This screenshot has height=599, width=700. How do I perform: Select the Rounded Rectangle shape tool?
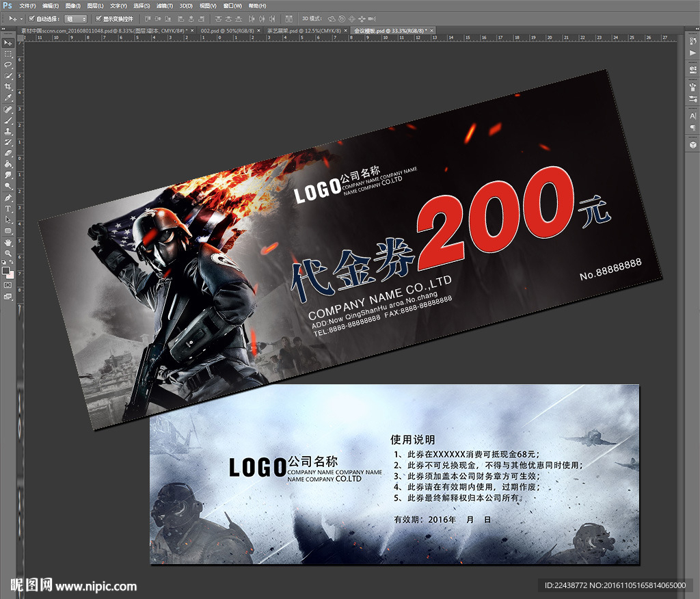tap(8, 230)
